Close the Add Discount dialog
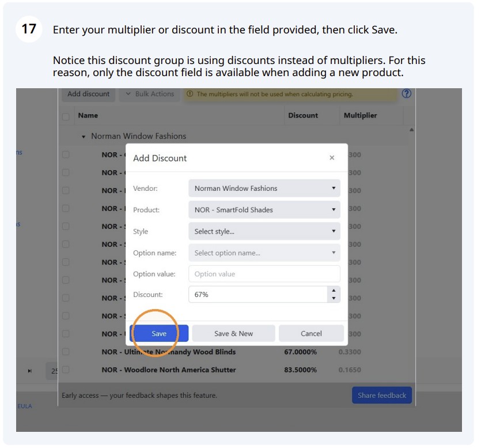481x448 pixels. pyautogui.click(x=332, y=158)
